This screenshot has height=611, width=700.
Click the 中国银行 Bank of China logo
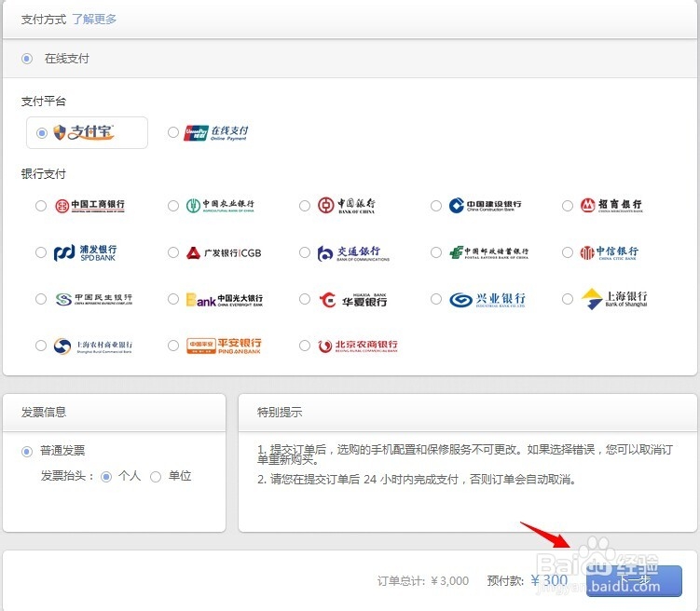347,205
